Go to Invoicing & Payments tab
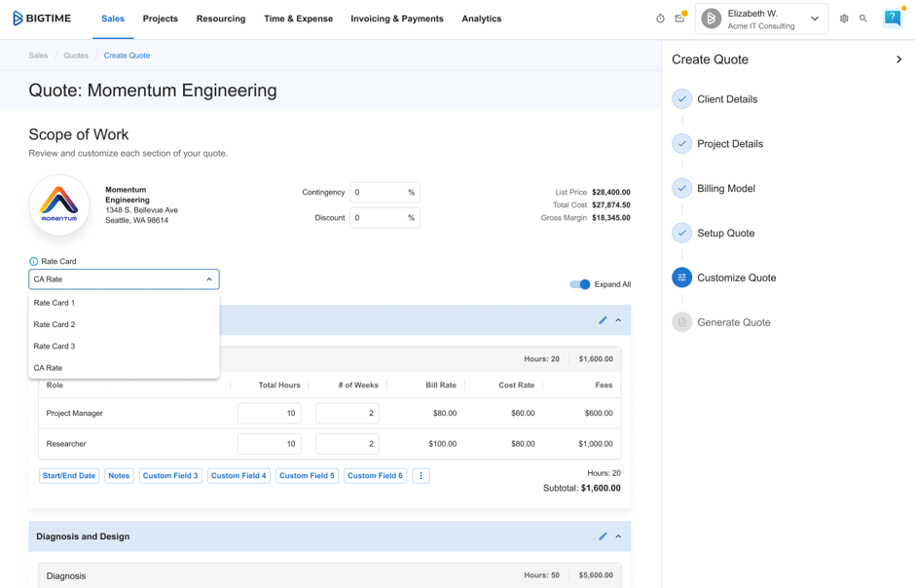 coord(396,18)
